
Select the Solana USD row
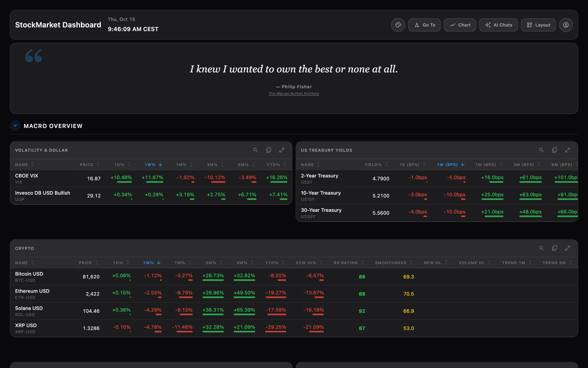tap(294, 311)
